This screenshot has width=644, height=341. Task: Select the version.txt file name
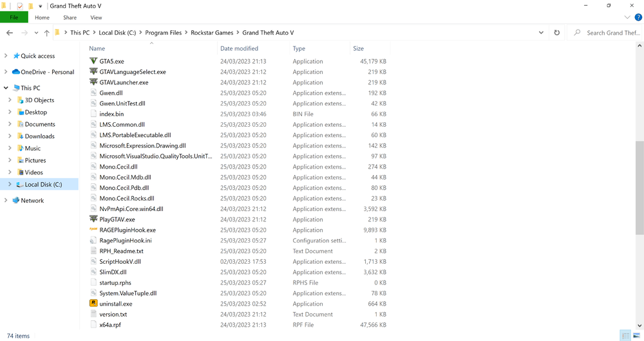(x=113, y=315)
